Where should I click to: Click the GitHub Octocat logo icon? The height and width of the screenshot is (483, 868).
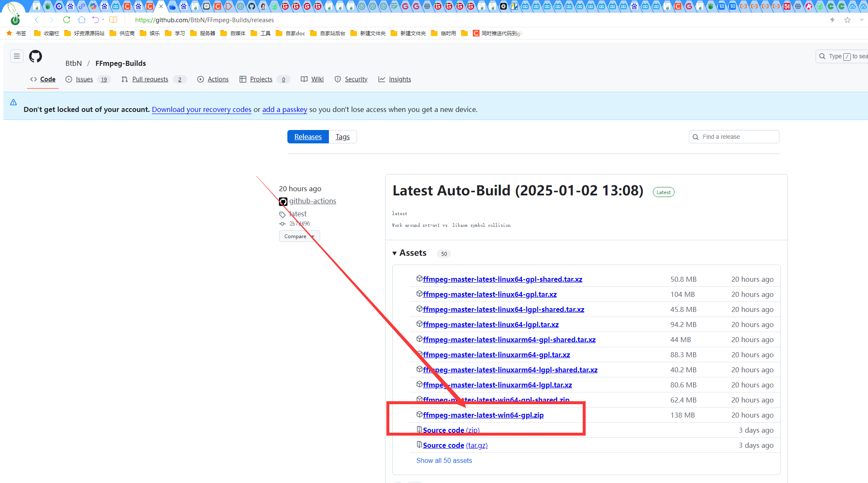pos(36,56)
